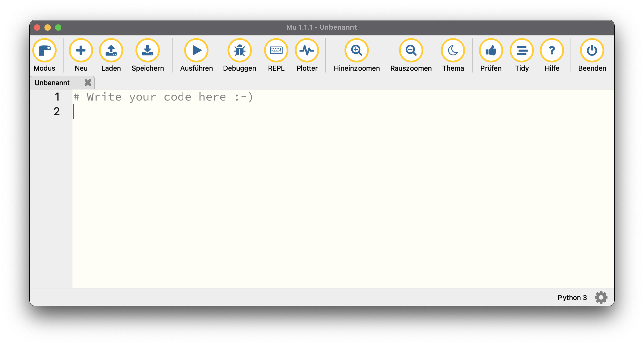Screen dimensions: 644x345
Task: Click the Python 3 status label
Action: [573, 297]
